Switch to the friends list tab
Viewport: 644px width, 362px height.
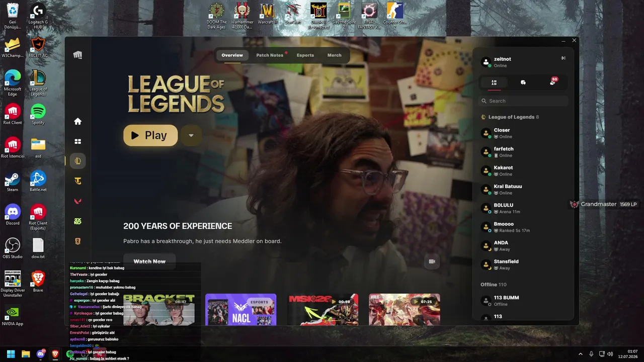(x=494, y=82)
